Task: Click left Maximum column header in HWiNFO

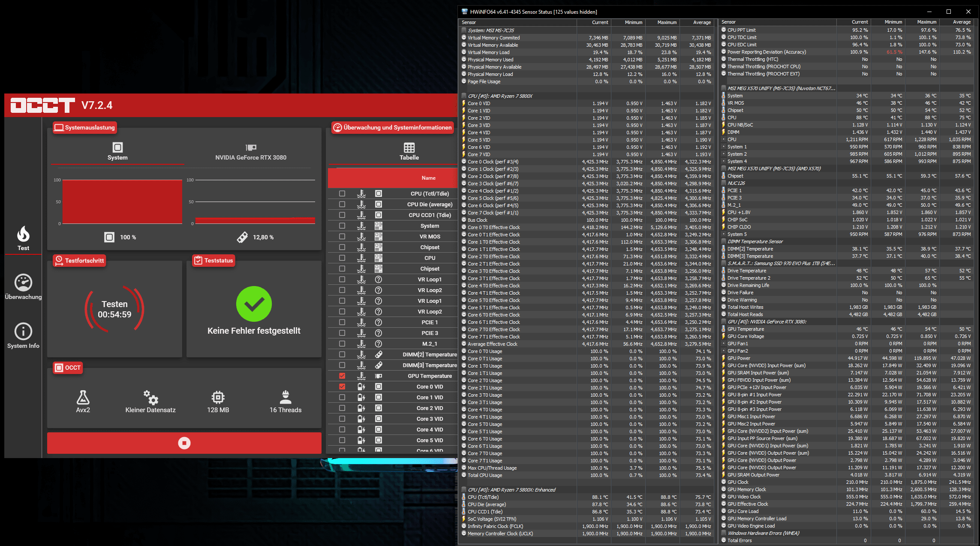Action: pyautogui.click(x=662, y=22)
